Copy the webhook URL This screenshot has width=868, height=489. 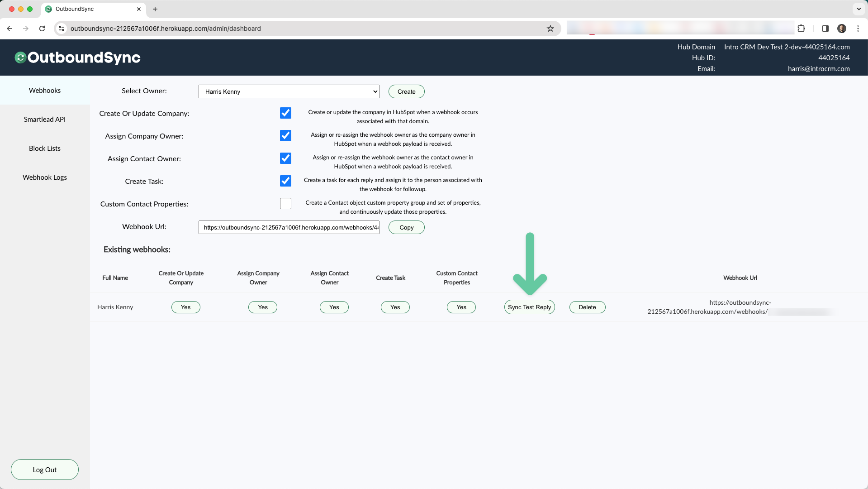pyautogui.click(x=407, y=227)
